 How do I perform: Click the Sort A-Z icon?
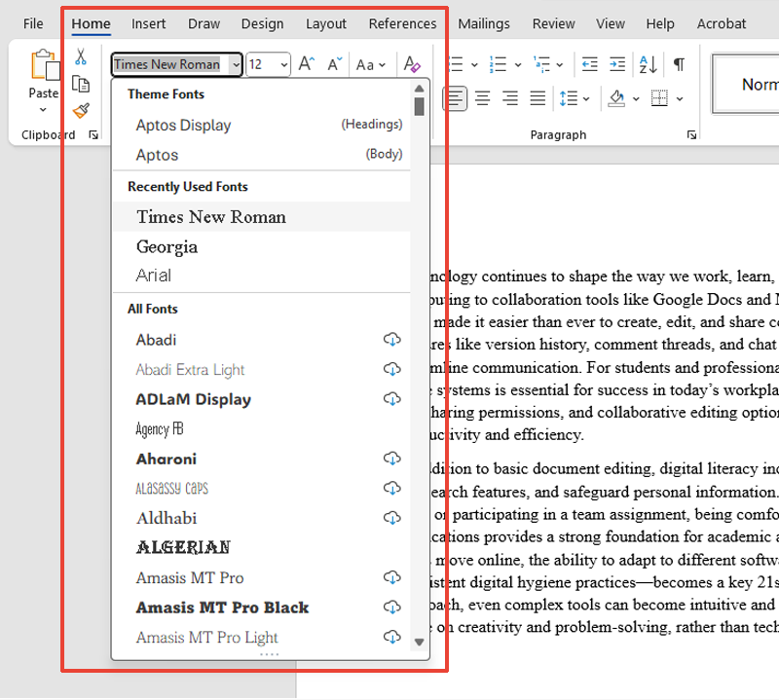coord(645,62)
